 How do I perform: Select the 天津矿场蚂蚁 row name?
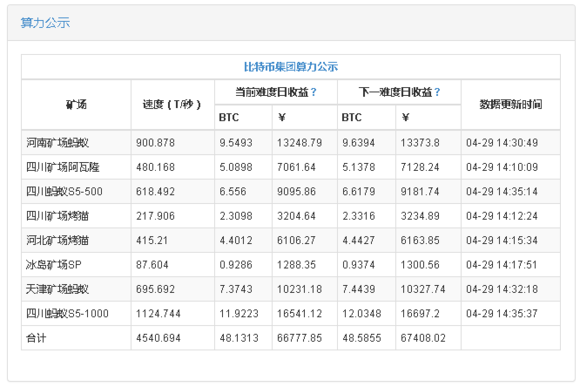coord(57,289)
